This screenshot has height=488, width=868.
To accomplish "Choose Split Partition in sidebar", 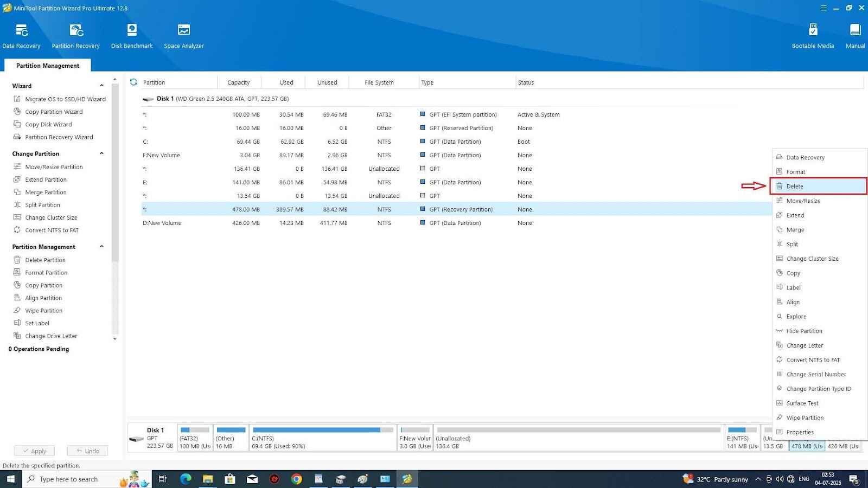I will coord(37,205).
